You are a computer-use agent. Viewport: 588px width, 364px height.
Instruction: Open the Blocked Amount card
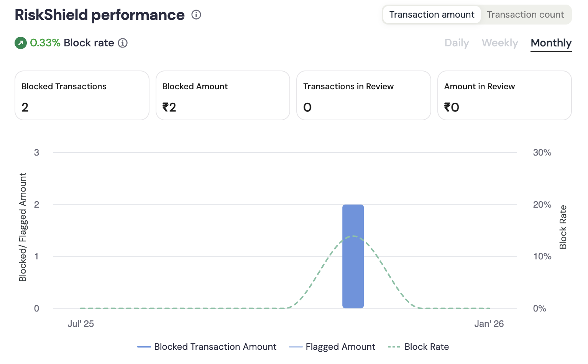click(x=222, y=95)
